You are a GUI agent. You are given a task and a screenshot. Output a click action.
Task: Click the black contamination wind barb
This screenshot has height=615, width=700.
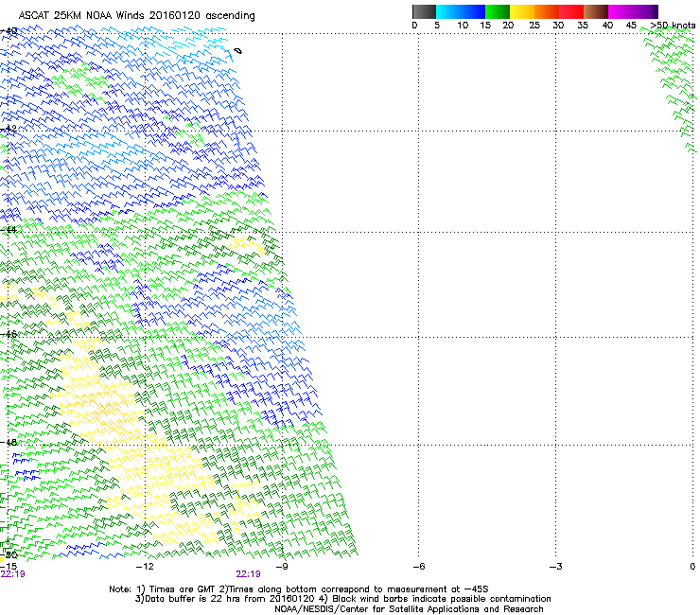[x=238, y=51]
